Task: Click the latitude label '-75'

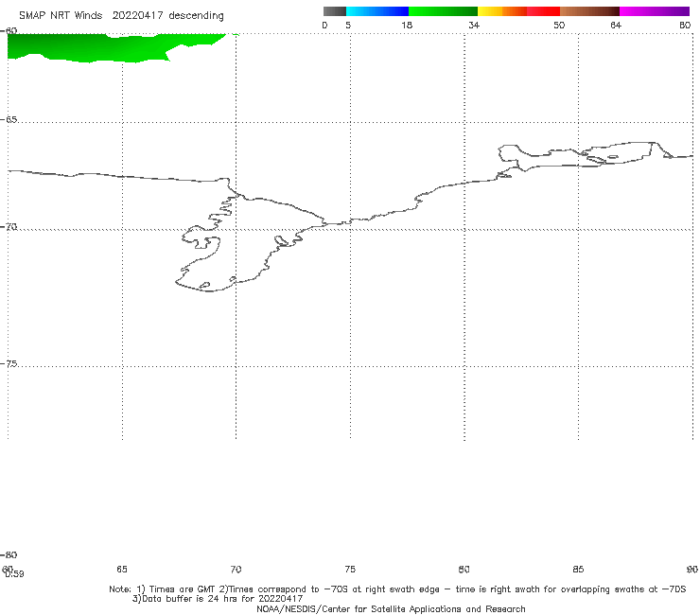Action: pos(9,363)
